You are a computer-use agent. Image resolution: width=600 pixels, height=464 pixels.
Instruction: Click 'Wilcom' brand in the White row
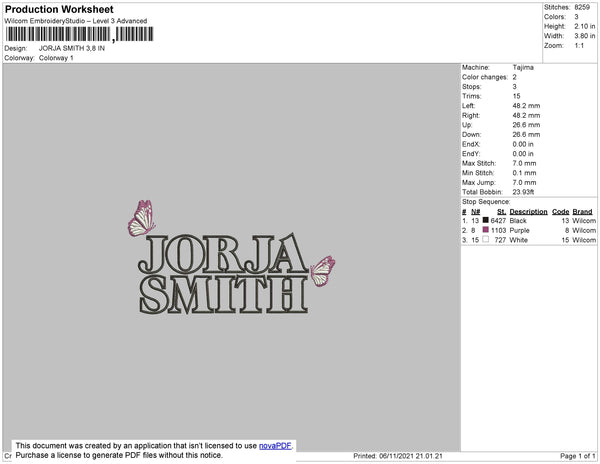coord(584,240)
